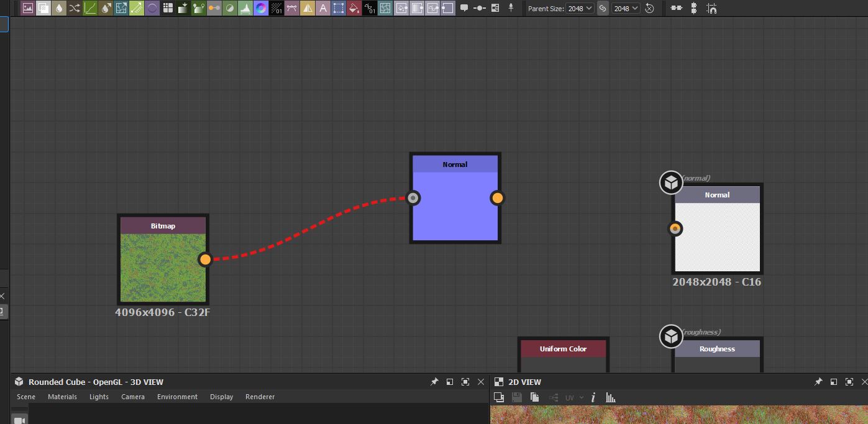
Task: Select the Text node icon
Action: 323,8
